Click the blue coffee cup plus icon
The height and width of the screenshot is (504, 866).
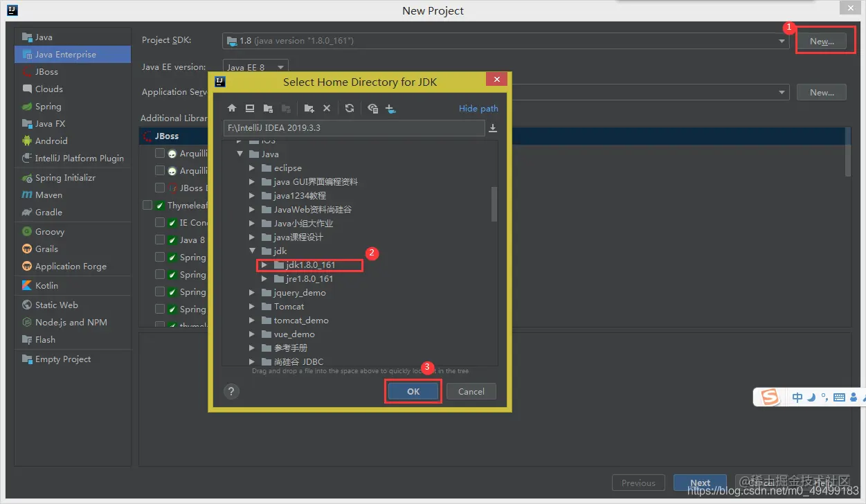click(x=390, y=109)
